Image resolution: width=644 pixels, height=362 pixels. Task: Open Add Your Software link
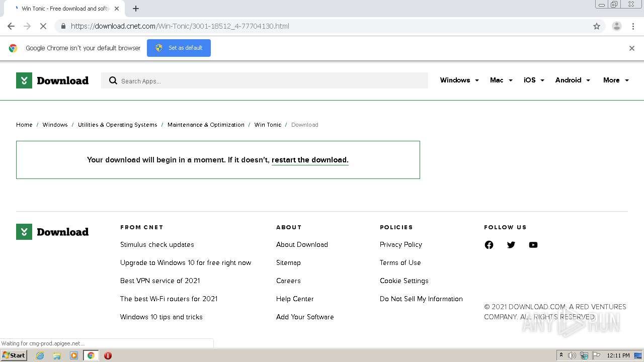coord(305,317)
